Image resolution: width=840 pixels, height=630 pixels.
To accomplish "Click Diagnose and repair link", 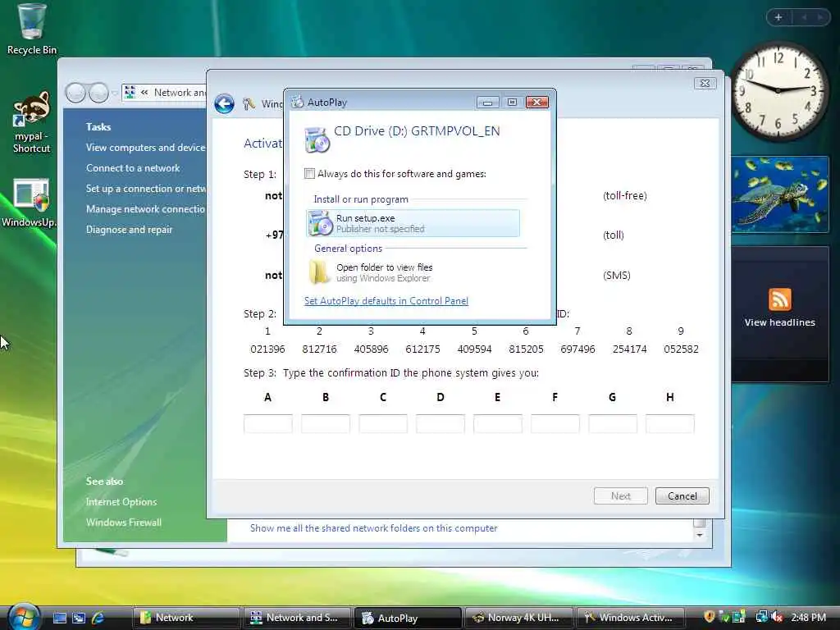I will 129,230.
